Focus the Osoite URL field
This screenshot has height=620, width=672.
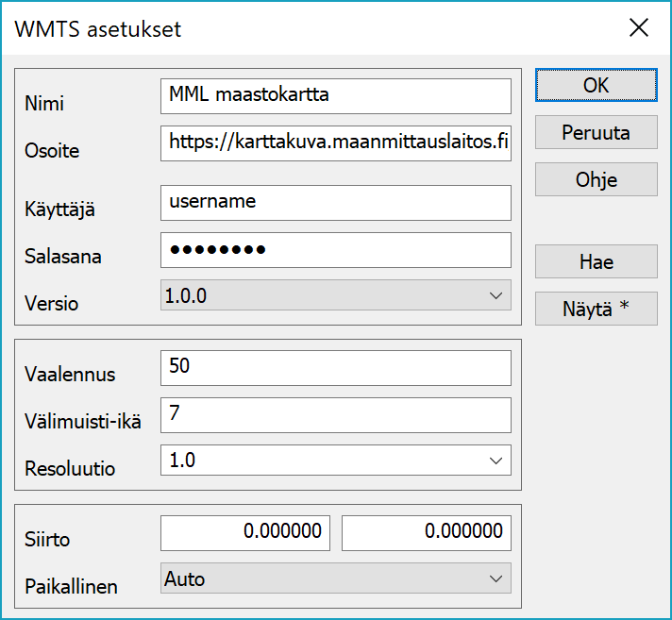(335, 142)
